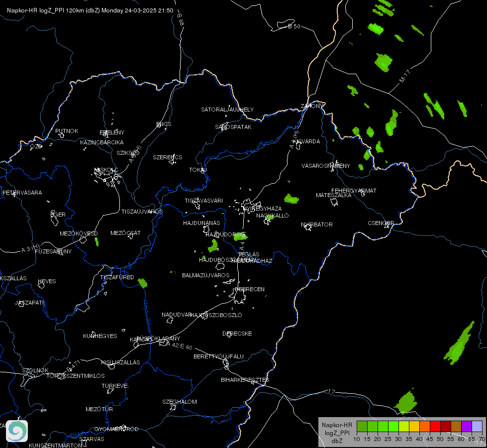487x448 pixels.
Task: Click the MEZŐCSÁT label
Action: pos(125,233)
